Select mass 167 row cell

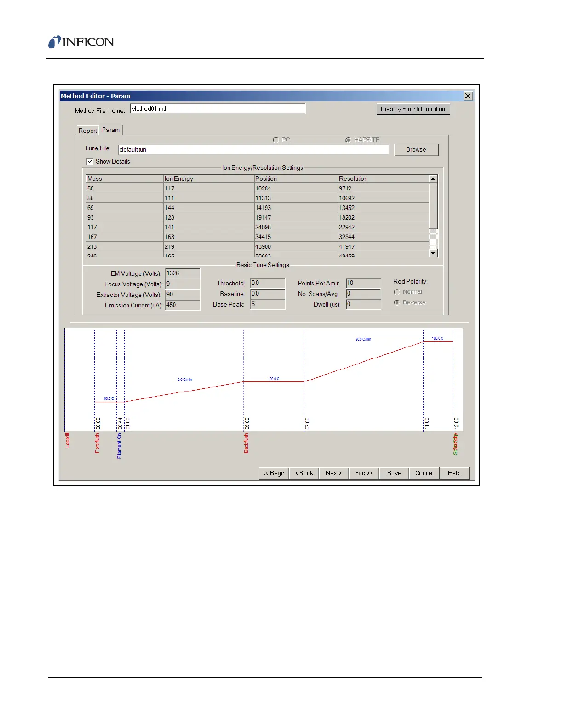point(125,237)
